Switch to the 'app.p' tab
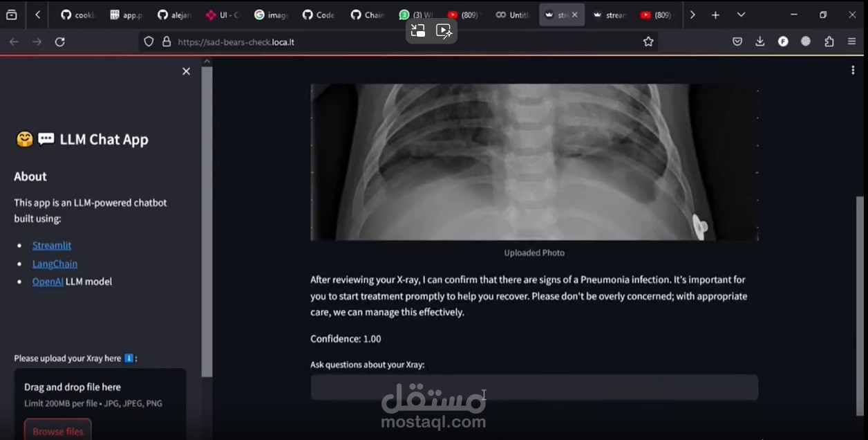The image size is (868, 440). point(125,15)
